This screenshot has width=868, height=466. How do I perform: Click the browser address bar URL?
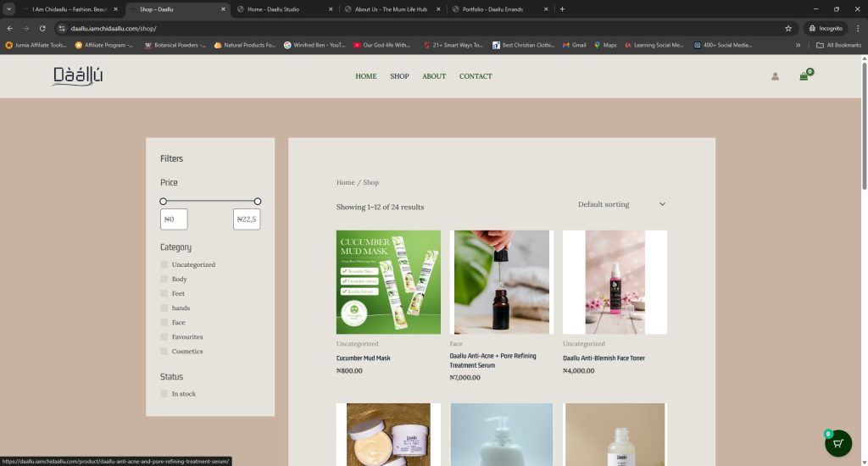(114, 28)
